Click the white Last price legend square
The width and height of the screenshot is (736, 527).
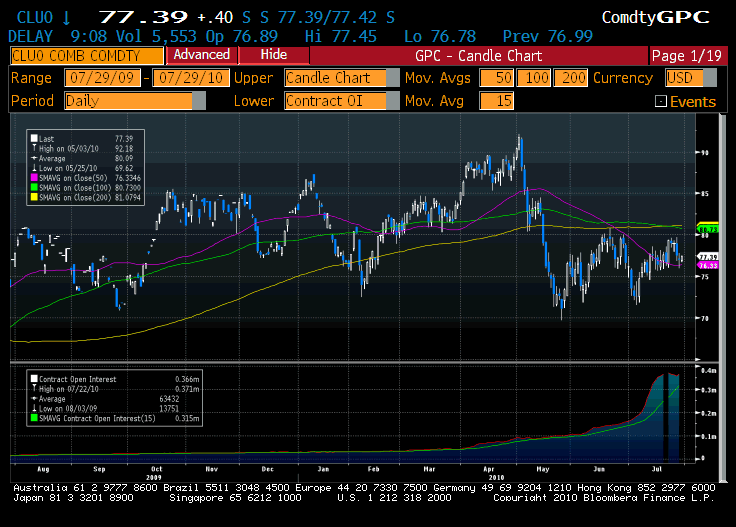coord(34,139)
